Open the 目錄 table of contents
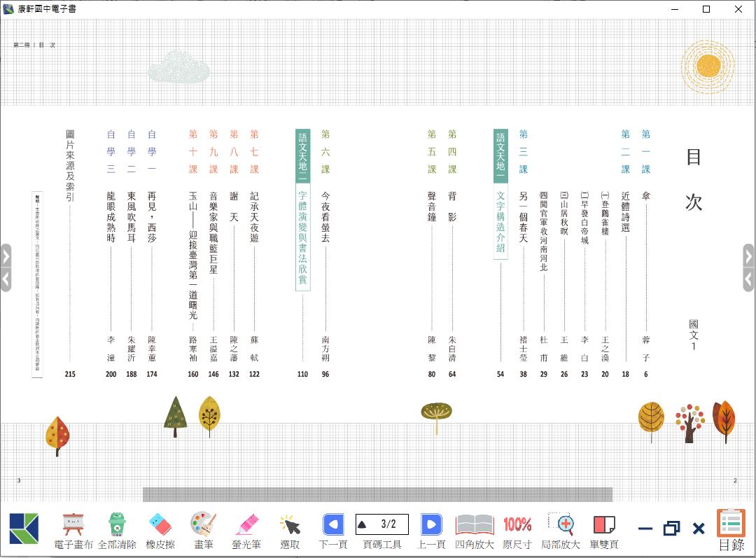 pos(731,529)
